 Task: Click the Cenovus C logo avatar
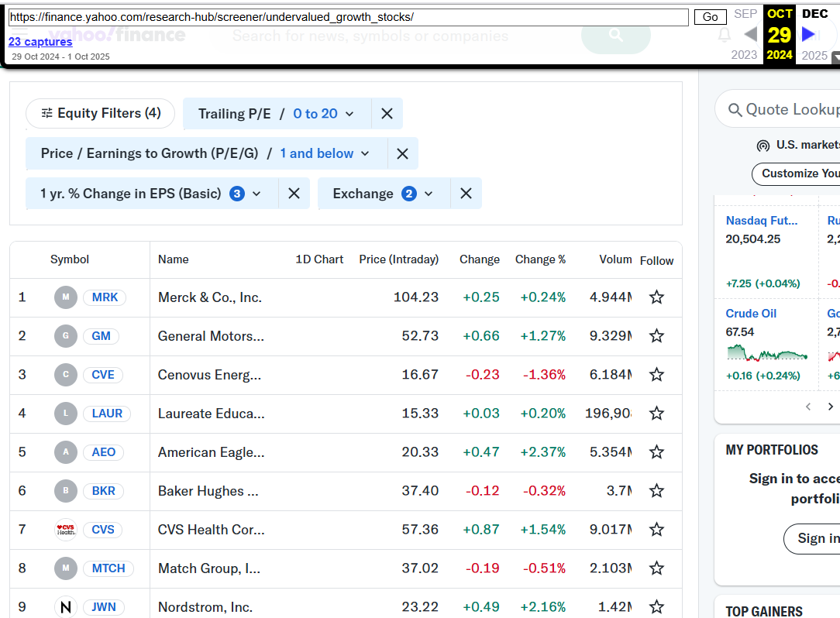click(x=66, y=374)
